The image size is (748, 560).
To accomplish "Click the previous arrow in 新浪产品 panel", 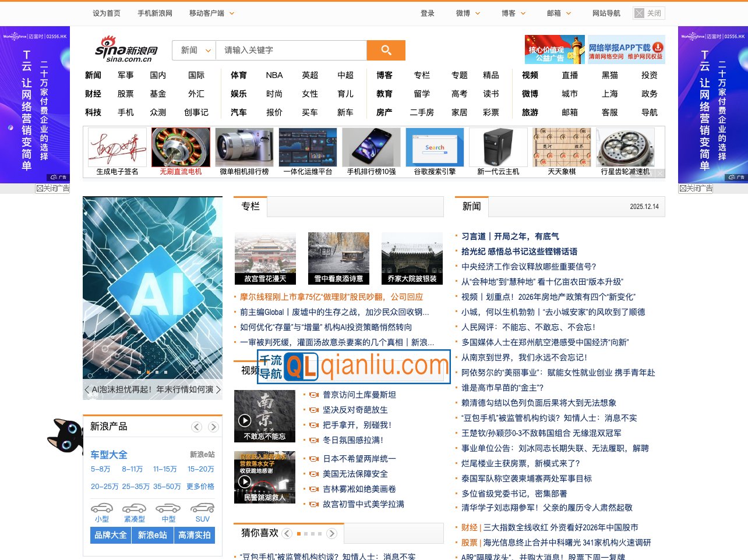I will pyautogui.click(x=196, y=427).
